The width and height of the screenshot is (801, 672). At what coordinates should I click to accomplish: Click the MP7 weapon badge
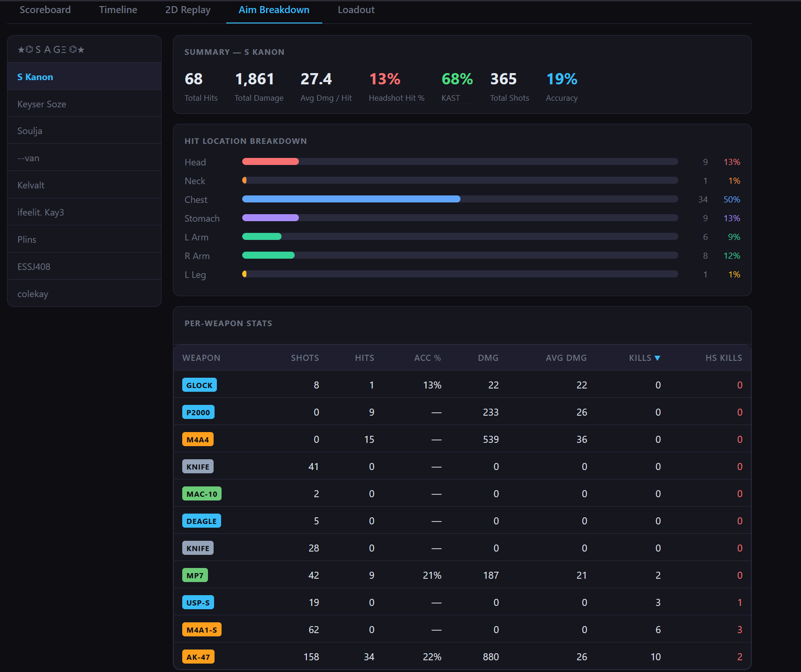[x=195, y=575]
